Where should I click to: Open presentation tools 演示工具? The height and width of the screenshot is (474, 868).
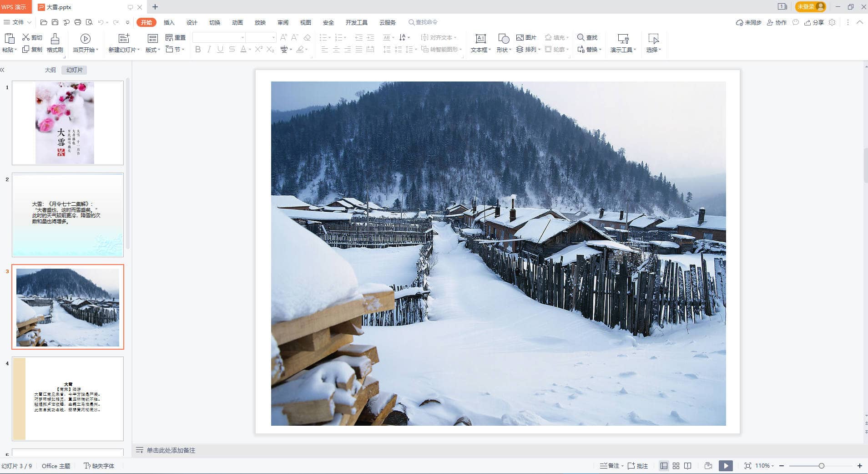(x=623, y=43)
